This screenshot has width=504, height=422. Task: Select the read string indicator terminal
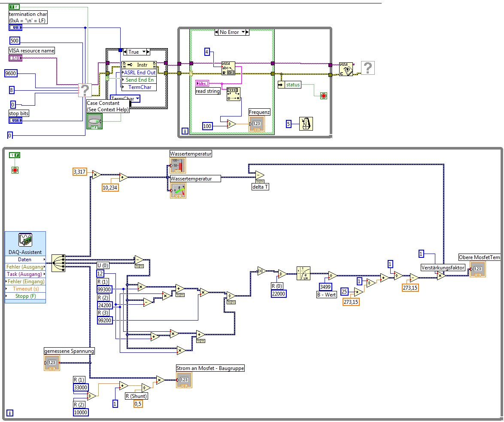[202, 84]
